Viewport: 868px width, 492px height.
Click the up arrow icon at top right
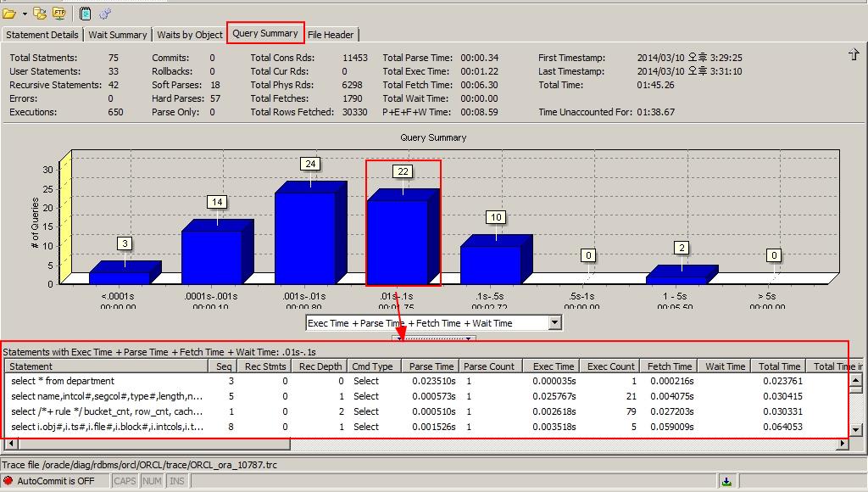(x=854, y=55)
